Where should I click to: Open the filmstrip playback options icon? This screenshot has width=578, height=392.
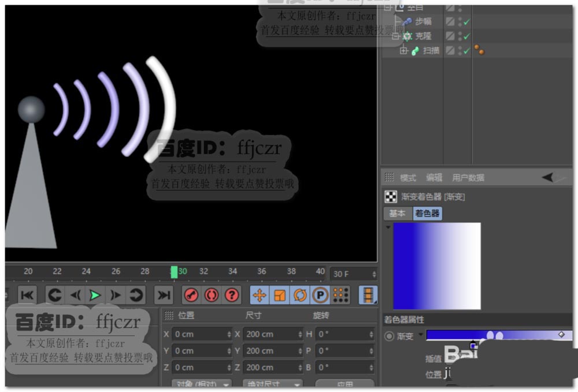pos(368,295)
